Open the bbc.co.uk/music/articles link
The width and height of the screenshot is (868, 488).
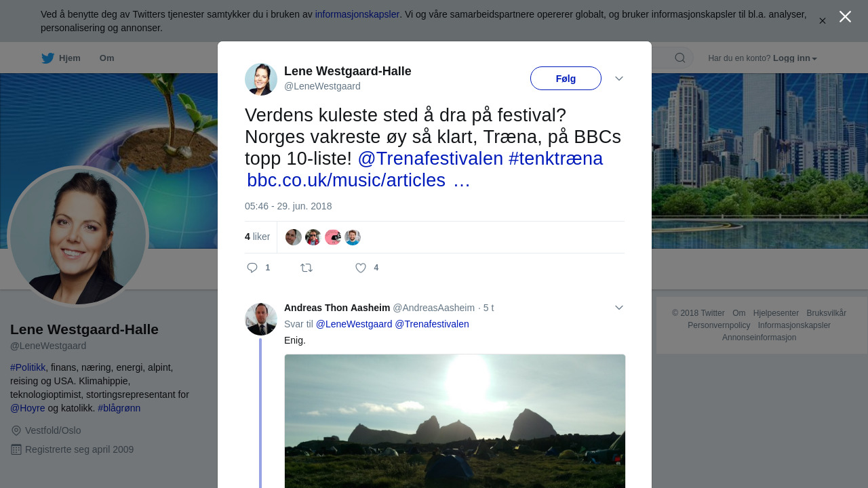tap(346, 180)
